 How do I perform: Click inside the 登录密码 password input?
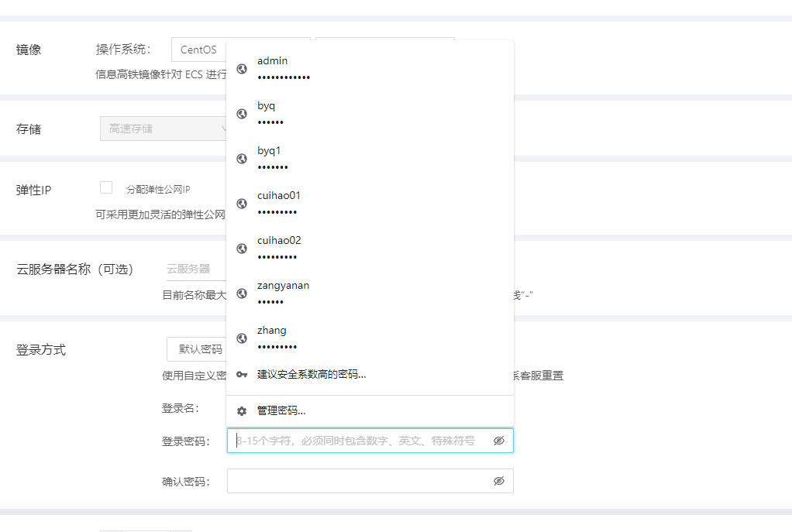[349, 440]
